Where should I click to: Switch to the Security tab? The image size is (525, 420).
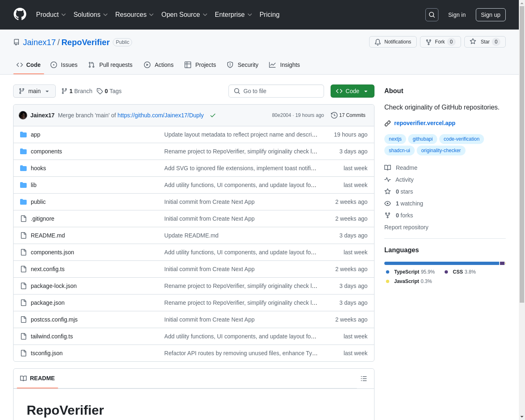point(243,65)
